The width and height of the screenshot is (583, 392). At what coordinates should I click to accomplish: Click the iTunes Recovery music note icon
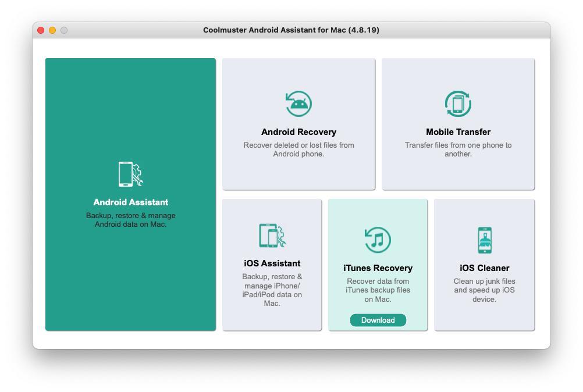pyautogui.click(x=378, y=240)
